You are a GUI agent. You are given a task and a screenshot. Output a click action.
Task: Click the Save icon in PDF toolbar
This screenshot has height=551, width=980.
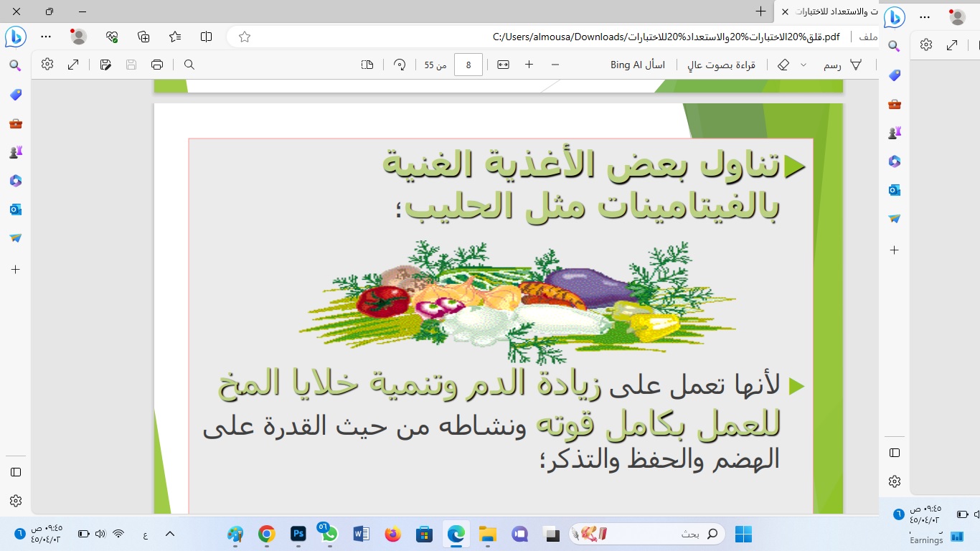[x=131, y=65]
